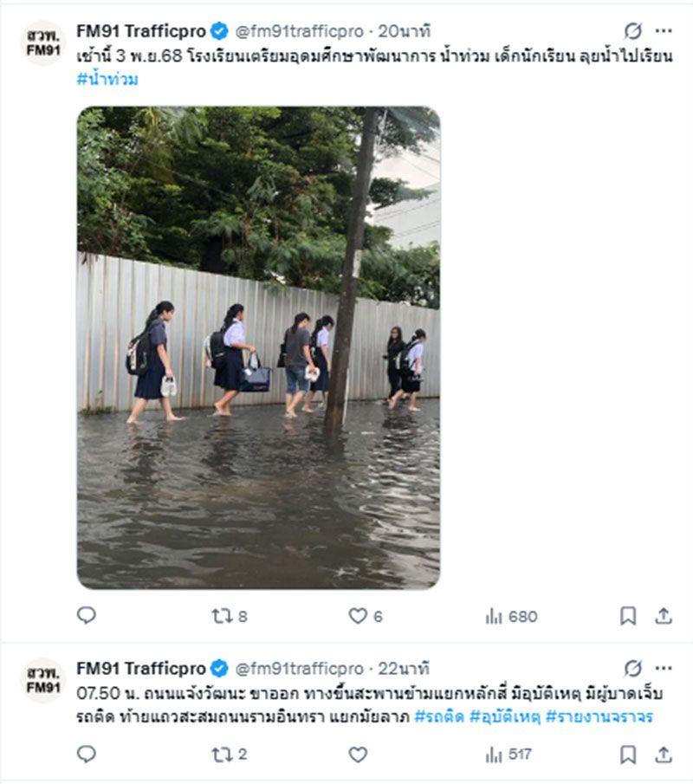View analytics showing 517 views
The height and width of the screenshot is (784, 693).
(x=508, y=755)
